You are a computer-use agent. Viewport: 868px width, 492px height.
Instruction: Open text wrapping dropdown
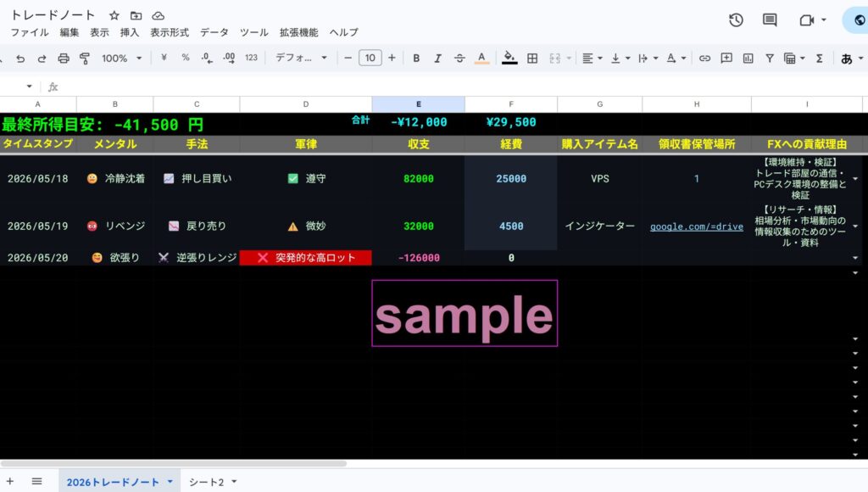(x=648, y=59)
